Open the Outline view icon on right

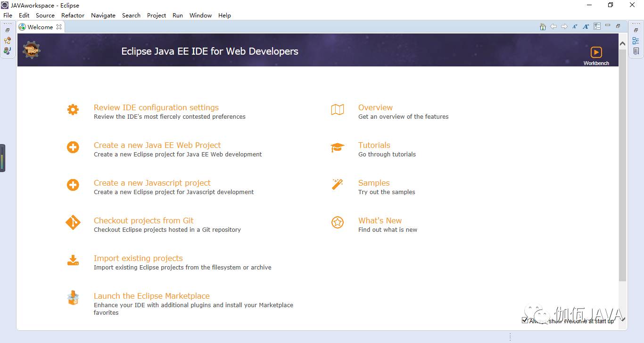coord(636,41)
